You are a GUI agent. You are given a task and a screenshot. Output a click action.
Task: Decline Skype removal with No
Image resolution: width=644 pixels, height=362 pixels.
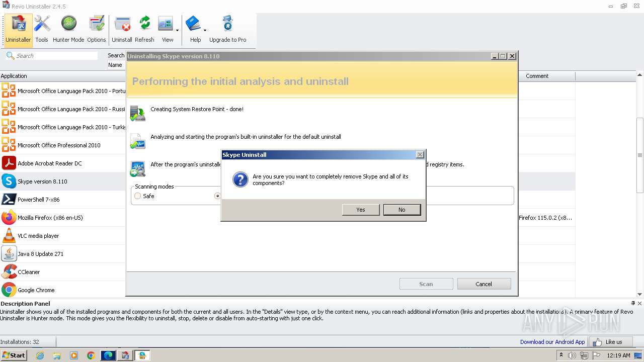pos(401,210)
